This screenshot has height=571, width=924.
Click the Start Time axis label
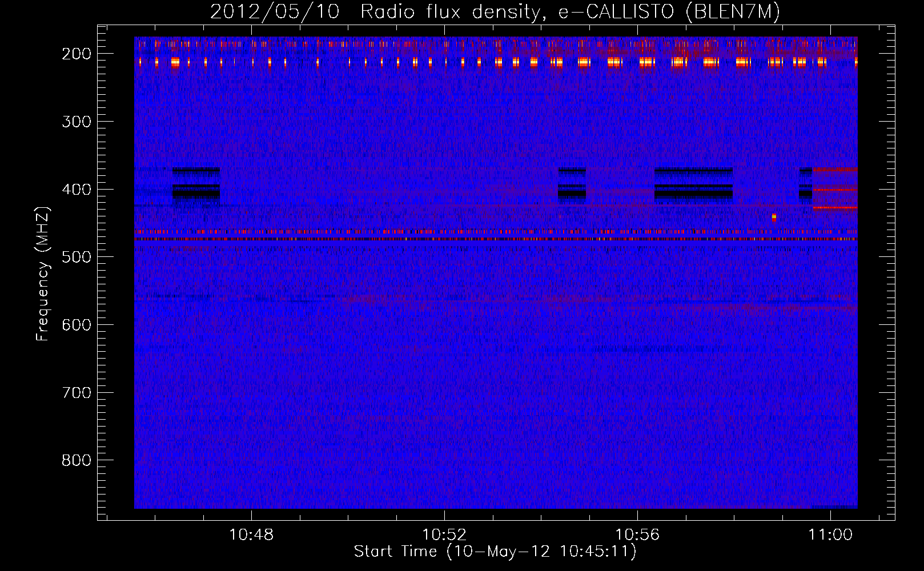(495, 552)
